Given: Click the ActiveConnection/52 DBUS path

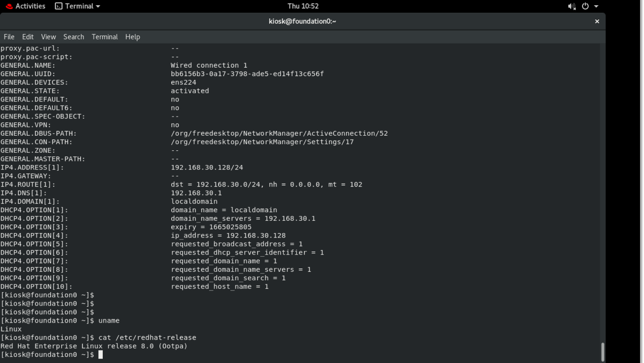Looking at the screenshot, I should (279, 133).
